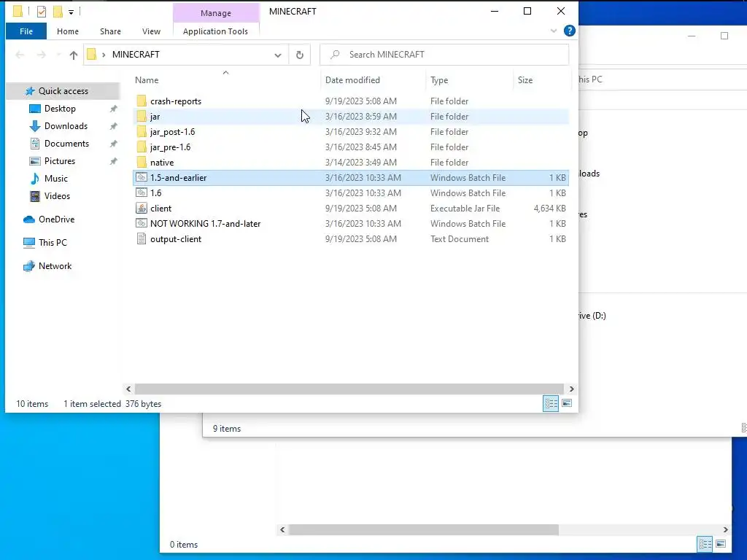Toggle details view in the background window
The height and width of the screenshot is (560, 747).
pyautogui.click(x=705, y=544)
